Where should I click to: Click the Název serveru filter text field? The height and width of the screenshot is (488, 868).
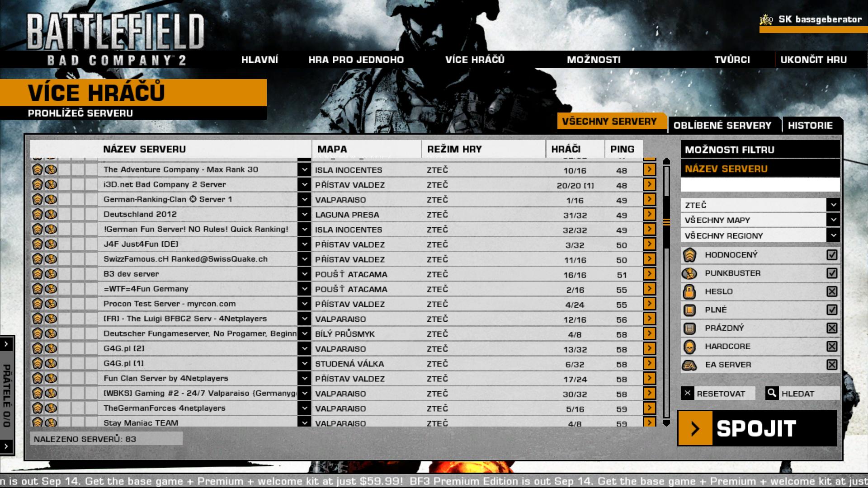click(760, 185)
